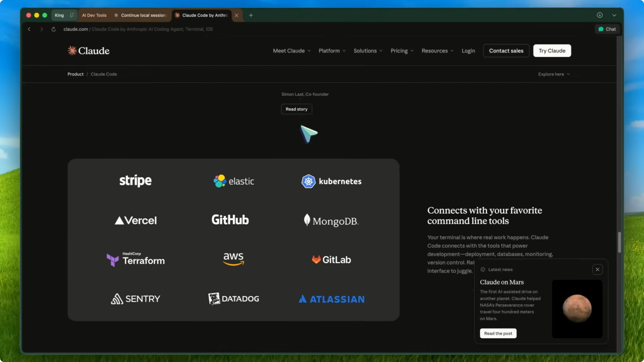This screenshot has height=362, width=644.
Task: Switch to the AI Dev Tools tab
Action: [x=94, y=15]
